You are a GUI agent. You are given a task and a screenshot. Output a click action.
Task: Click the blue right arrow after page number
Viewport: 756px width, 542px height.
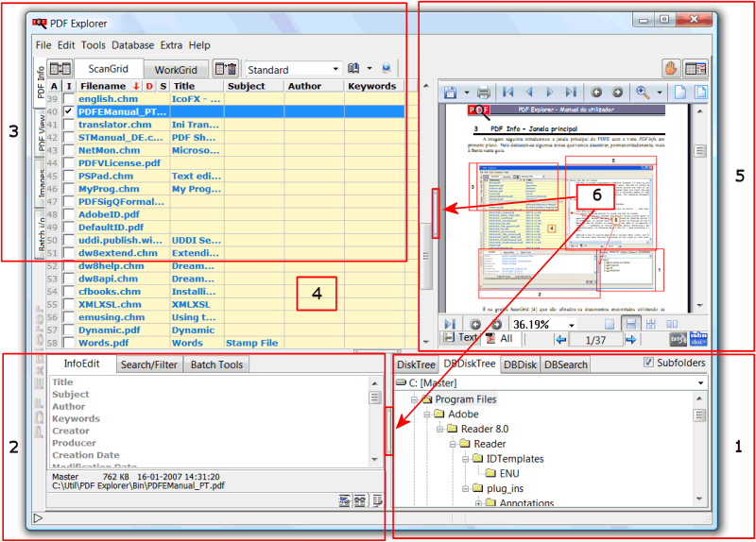pyautogui.click(x=630, y=340)
